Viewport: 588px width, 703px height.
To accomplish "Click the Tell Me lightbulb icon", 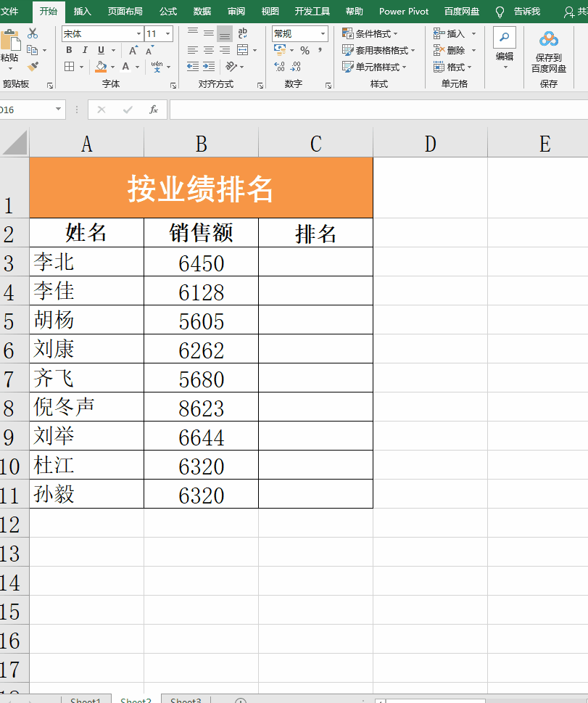I will click(x=500, y=12).
